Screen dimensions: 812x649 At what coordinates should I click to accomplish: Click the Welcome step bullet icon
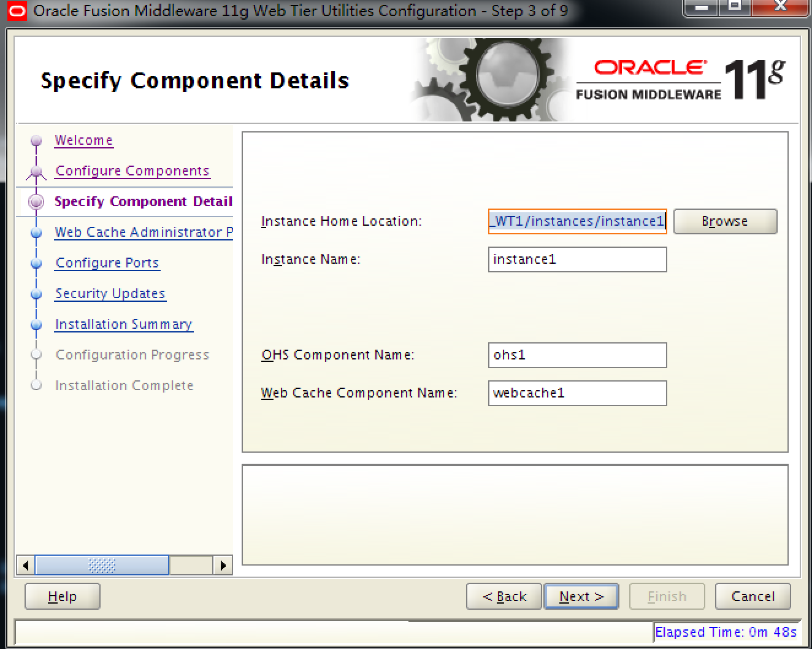tap(36, 140)
